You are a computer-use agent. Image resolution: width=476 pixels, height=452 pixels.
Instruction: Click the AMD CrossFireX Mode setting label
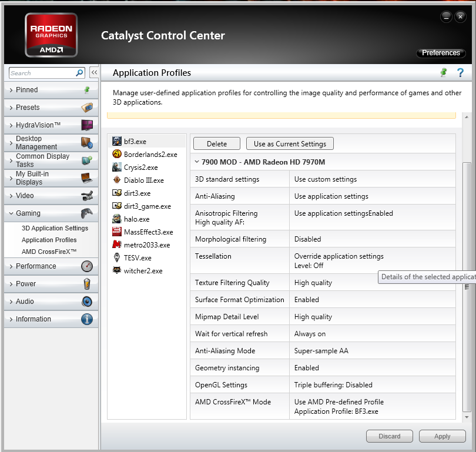coord(233,402)
